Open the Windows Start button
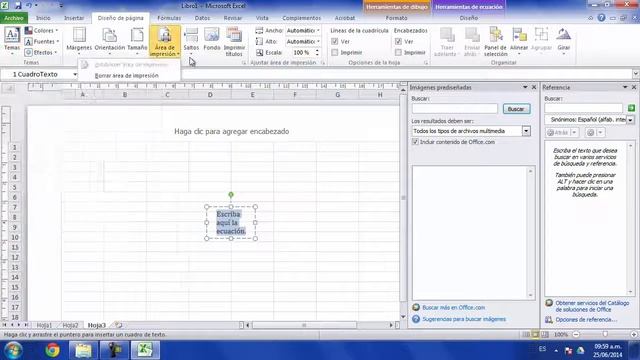 [13, 350]
